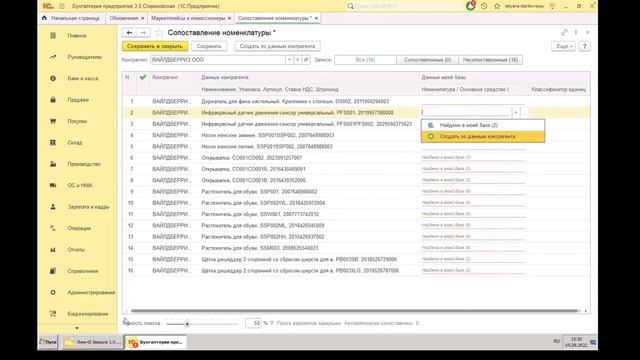The image size is (640, 360).
Task: Show the Все (16) records filter
Action: click(365, 60)
